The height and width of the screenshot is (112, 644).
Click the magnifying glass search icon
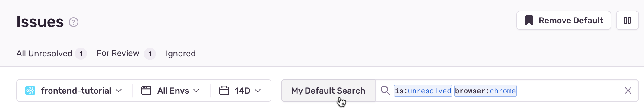(385, 90)
